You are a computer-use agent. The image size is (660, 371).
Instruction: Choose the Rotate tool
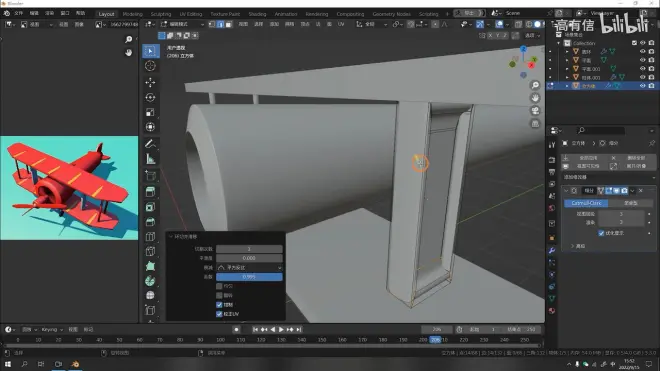tap(150, 97)
